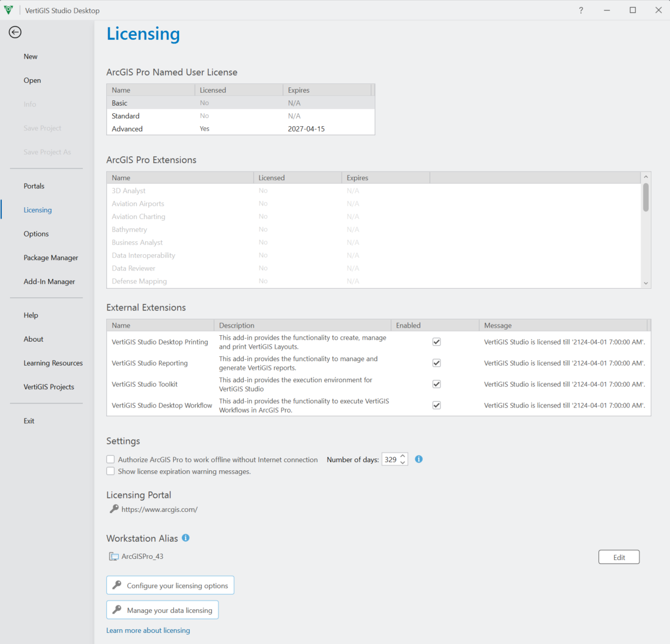Select Open in the sidebar
The image size is (670, 644).
coord(32,80)
